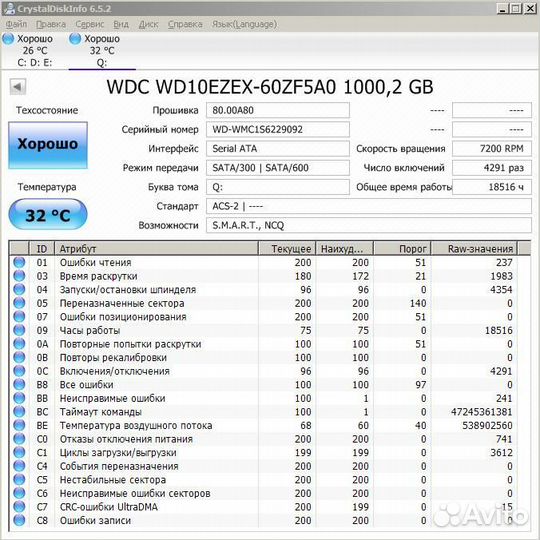Screen dimensions: 540x540
Task: Click status icon for Запуски/остановки шпинделя
Action: coord(19,289)
